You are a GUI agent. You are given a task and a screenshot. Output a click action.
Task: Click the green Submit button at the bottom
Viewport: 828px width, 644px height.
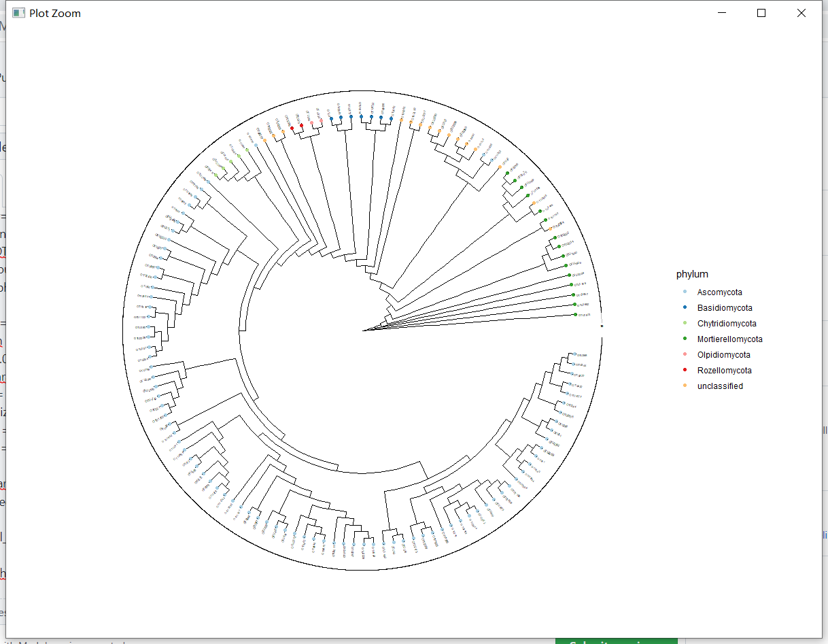(x=615, y=642)
